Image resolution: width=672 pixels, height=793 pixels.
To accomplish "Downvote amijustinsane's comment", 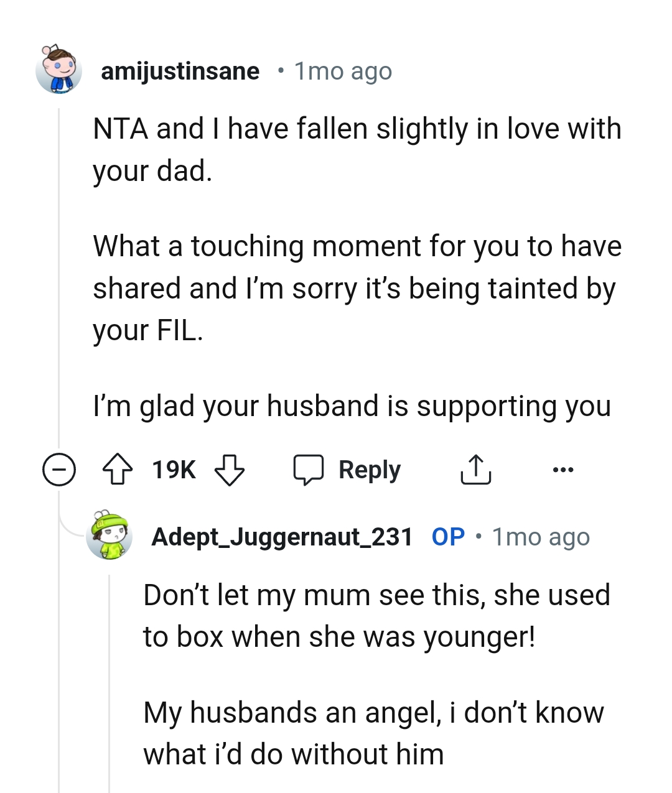I will (x=229, y=471).
